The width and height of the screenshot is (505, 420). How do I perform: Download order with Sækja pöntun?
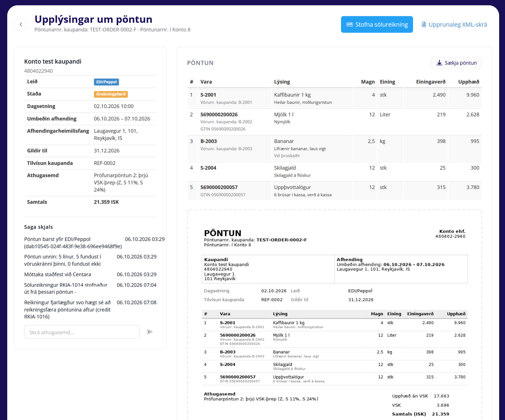456,63
